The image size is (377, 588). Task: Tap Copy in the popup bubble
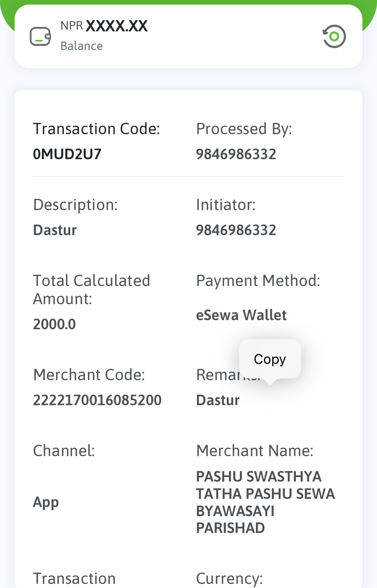tap(270, 359)
